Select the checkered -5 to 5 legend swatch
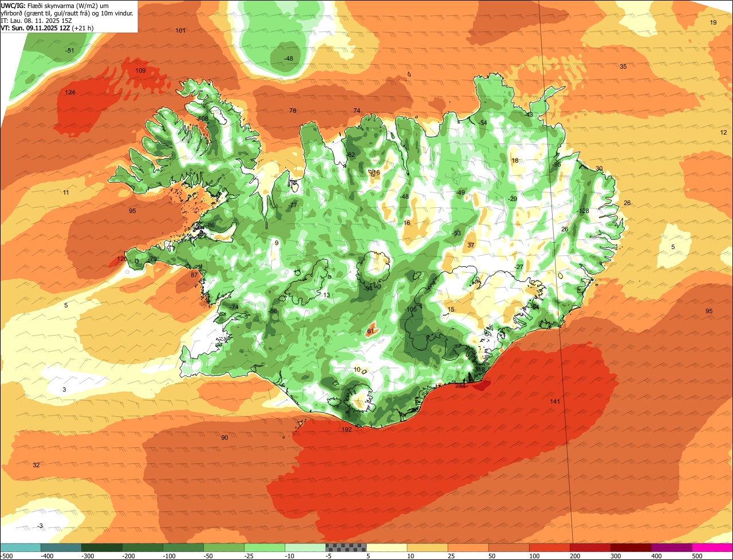 (346, 547)
